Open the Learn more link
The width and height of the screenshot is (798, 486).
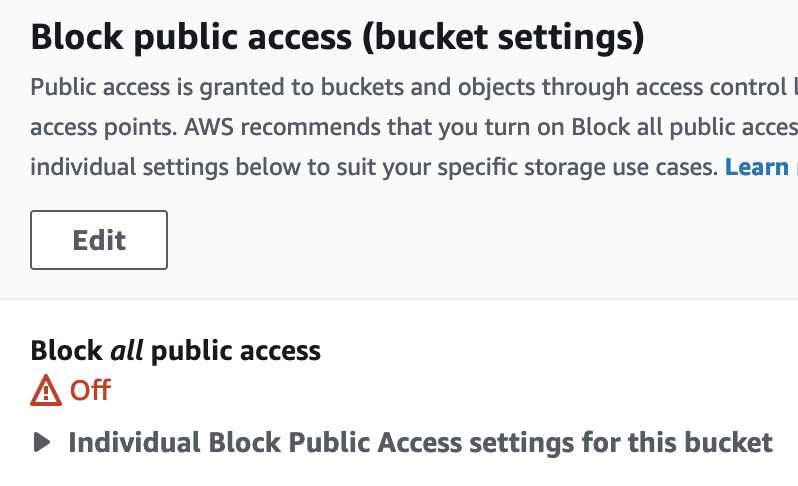coord(760,166)
